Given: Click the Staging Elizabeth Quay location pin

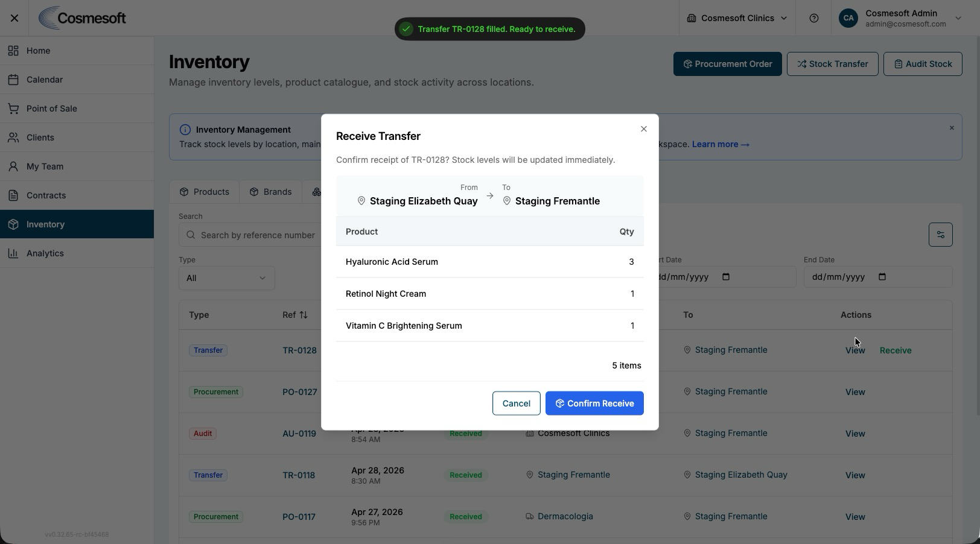Looking at the screenshot, I should 361,201.
